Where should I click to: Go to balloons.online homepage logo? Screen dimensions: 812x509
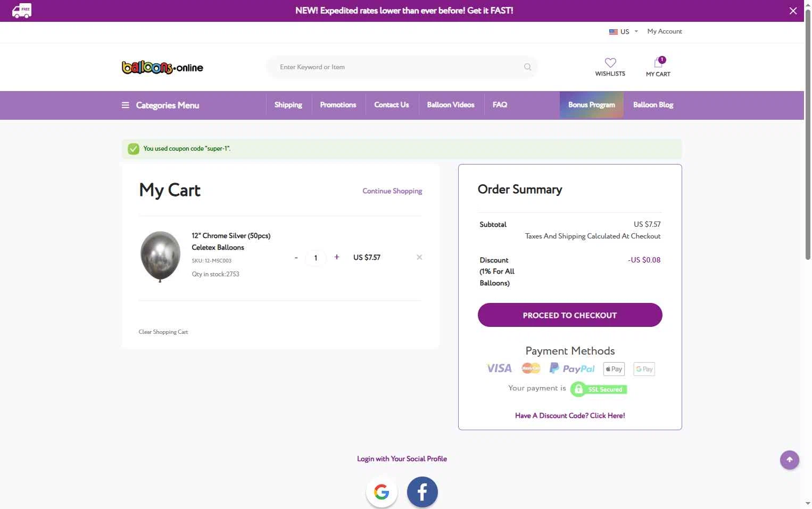coord(162,67)
